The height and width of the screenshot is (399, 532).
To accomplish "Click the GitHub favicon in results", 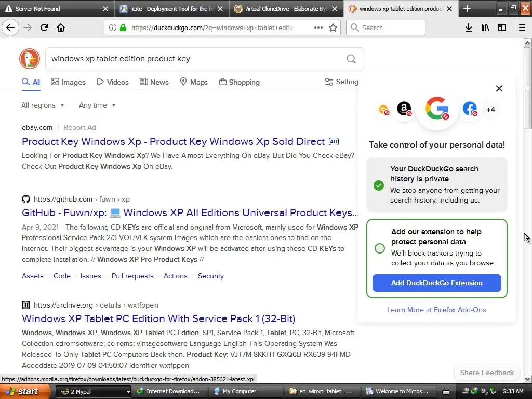I will (26, 199).
